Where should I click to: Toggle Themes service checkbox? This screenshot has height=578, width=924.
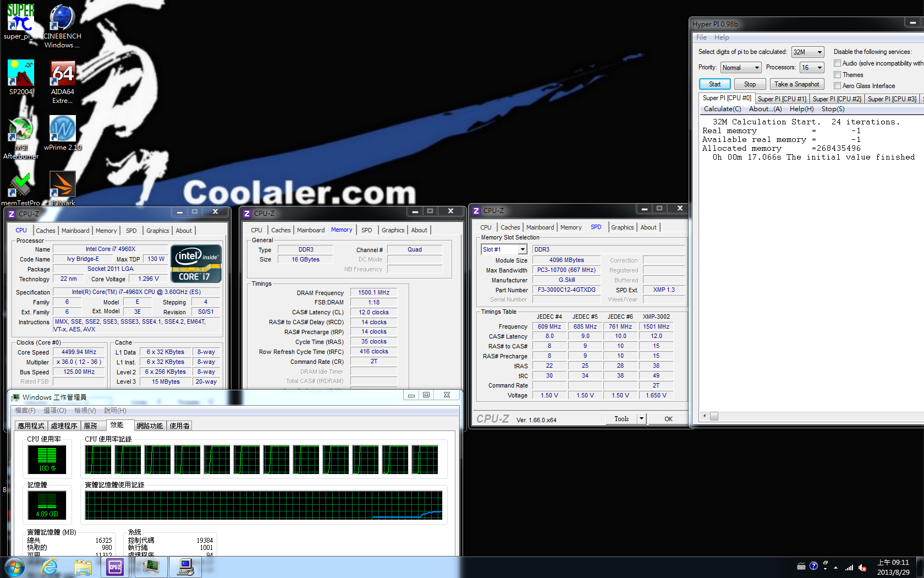click(837, 74)
